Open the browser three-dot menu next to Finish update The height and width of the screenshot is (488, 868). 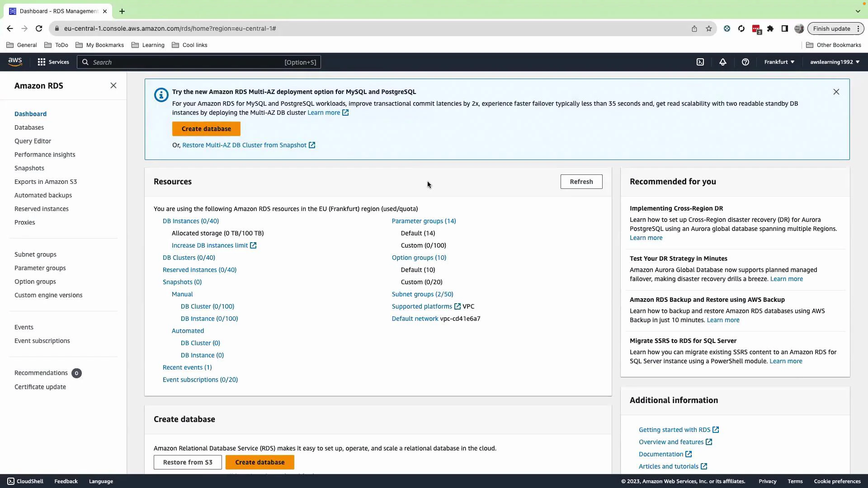858,28
